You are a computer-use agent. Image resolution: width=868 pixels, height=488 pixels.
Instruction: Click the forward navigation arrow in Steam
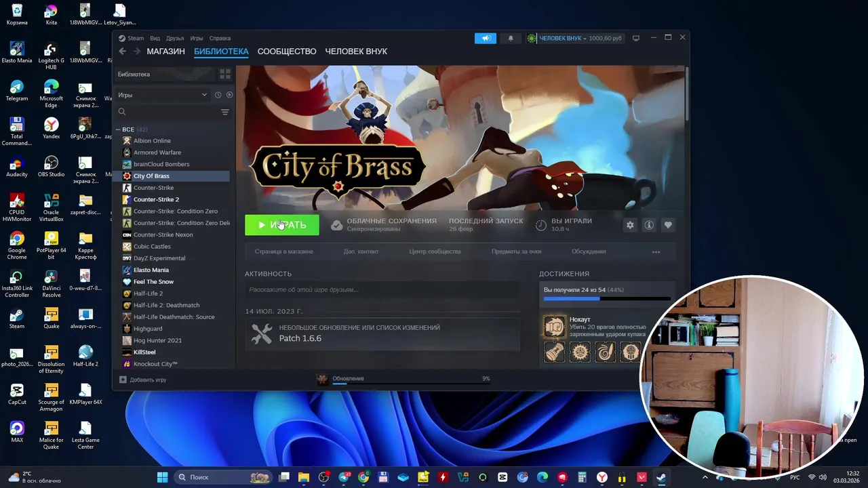tap(136, 52)
